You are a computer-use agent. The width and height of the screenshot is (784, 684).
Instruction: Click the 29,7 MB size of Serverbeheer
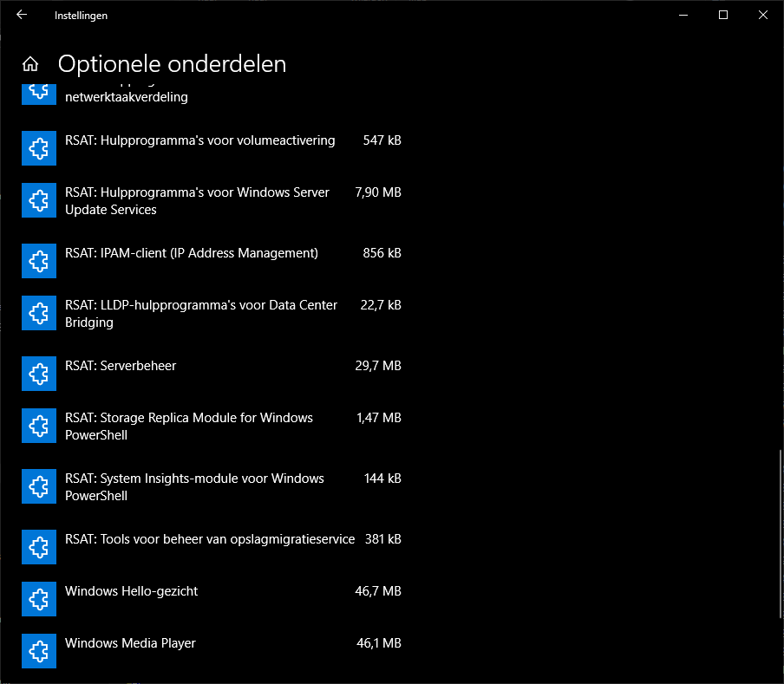pos(378,366)
